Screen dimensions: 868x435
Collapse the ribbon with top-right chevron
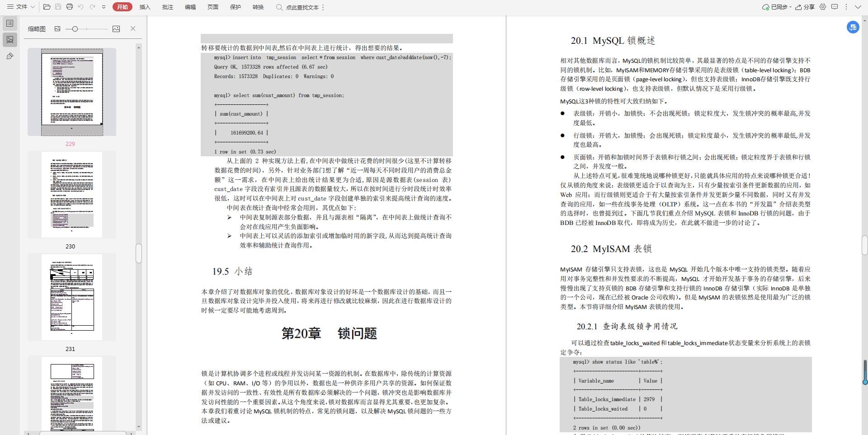pyautogui.click(x=858, y=7)
